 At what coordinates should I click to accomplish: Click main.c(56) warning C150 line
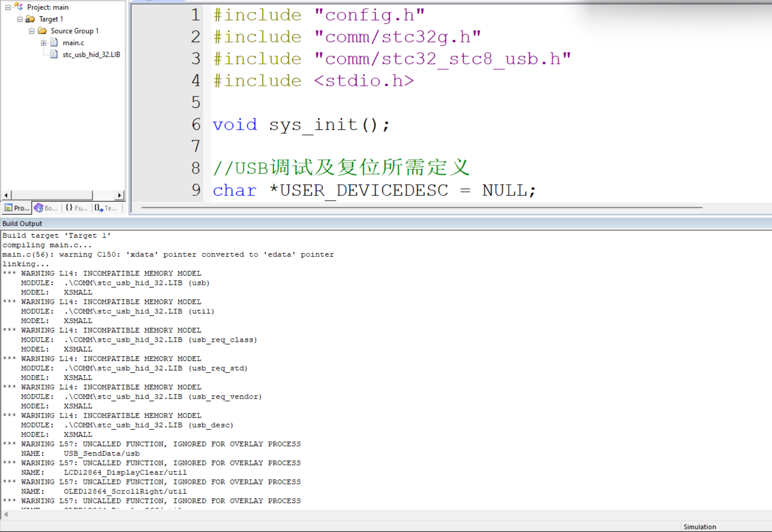click(x=168, y=255)
